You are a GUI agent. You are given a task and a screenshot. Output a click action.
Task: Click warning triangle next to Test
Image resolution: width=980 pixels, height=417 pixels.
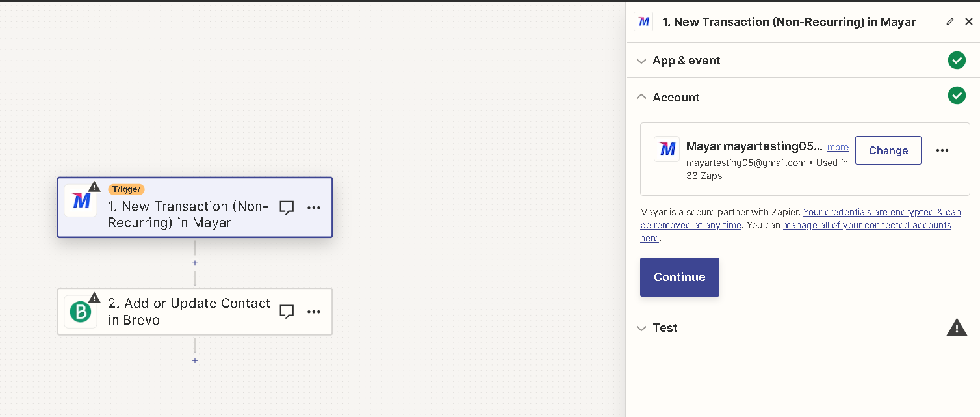tap(957, 327)
